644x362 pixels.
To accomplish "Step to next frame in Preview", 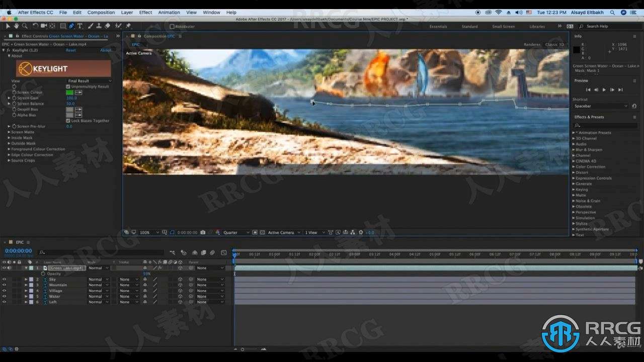I will 612,89.
